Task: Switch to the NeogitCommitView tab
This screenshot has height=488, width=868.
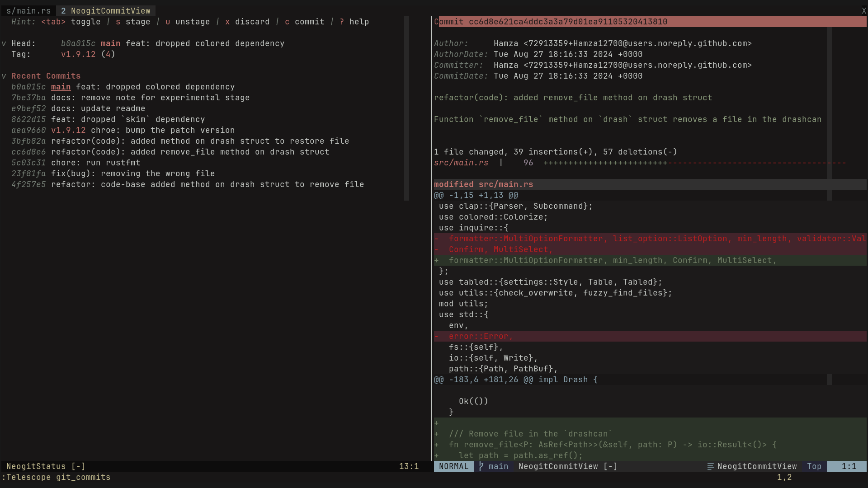Action: tap(106, 11)
